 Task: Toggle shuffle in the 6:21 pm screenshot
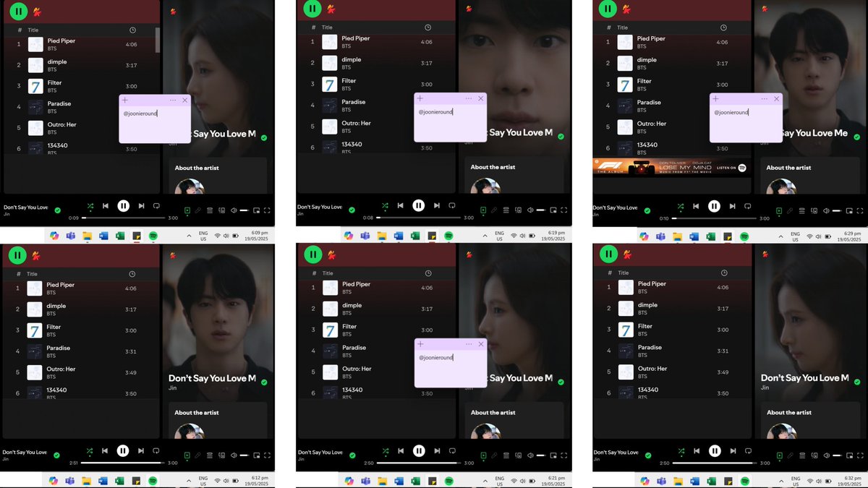click(384, 450)
